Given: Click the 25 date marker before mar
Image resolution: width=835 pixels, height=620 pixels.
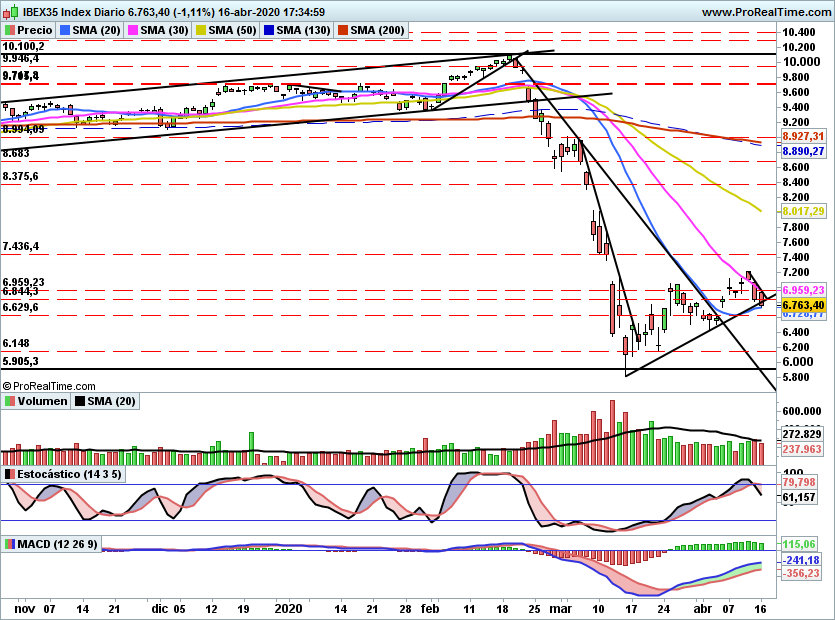Looking at the screenshot, I should [x=535, y=609].
